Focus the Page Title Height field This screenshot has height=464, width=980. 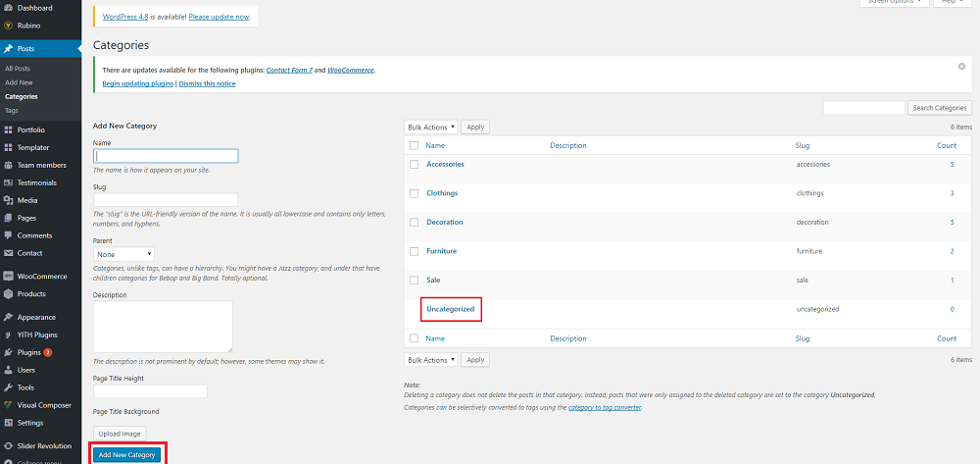point(150,391)
